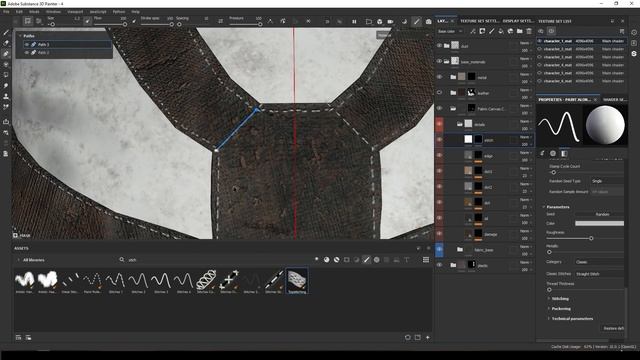Click the add effect wand icon in layers toolbar
Viewport: 640px width, 360px height.
pos(473,31)
